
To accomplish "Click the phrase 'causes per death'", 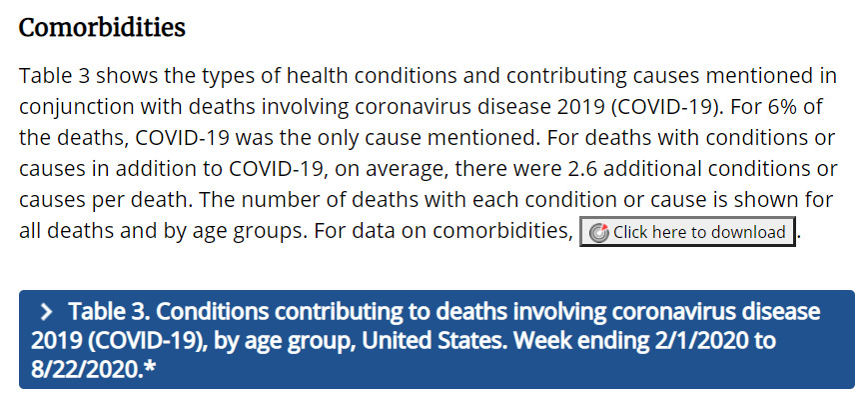I will [105, 200].
